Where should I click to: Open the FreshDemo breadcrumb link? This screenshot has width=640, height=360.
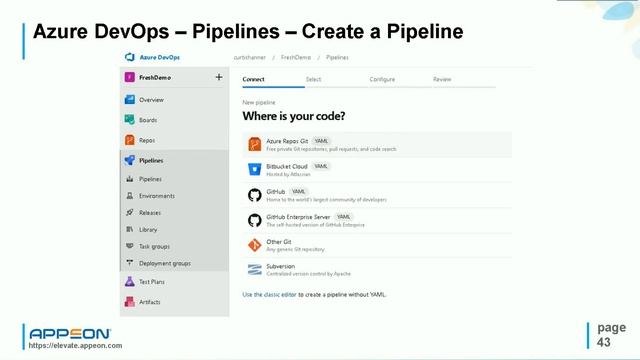[x=296, y=57]
